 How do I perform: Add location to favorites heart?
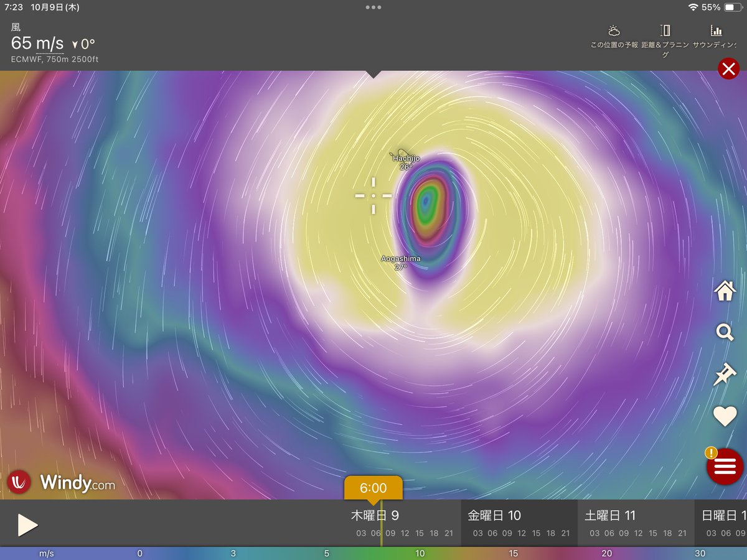coord(725,416)
